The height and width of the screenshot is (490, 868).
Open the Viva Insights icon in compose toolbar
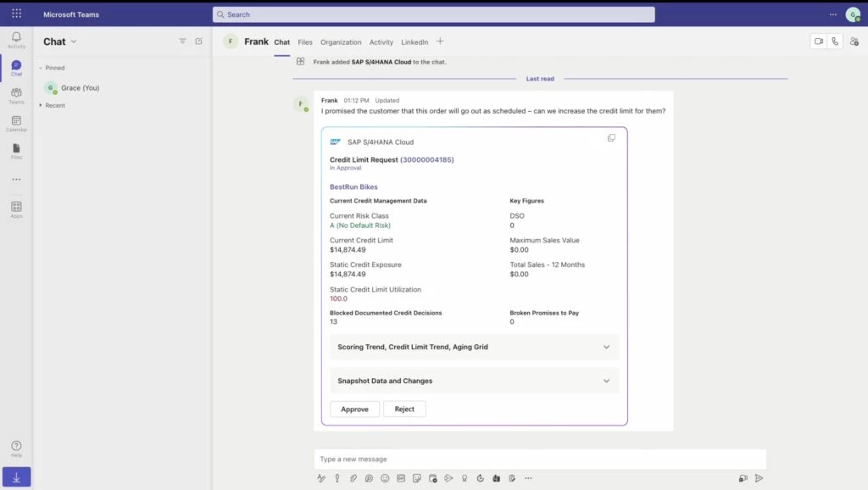coord(496,478)
